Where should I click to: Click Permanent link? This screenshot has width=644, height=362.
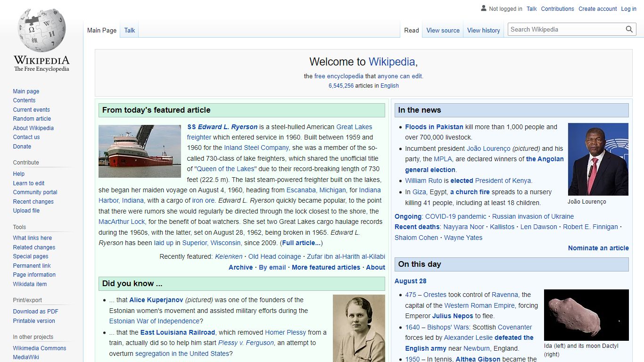[32, 266]
